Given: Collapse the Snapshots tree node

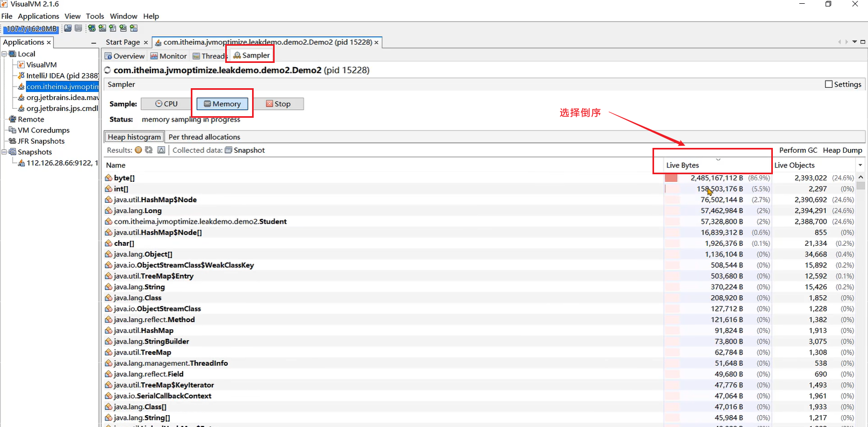Looking at the screenshot, I should pos(4,152).
